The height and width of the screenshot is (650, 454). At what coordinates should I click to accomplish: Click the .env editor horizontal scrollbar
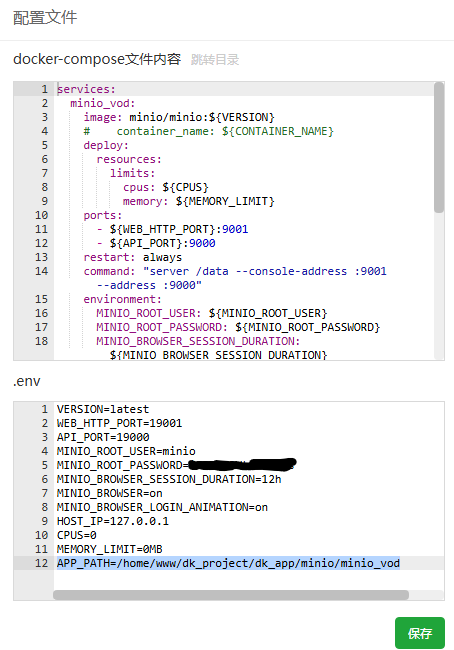coord(231,595)
